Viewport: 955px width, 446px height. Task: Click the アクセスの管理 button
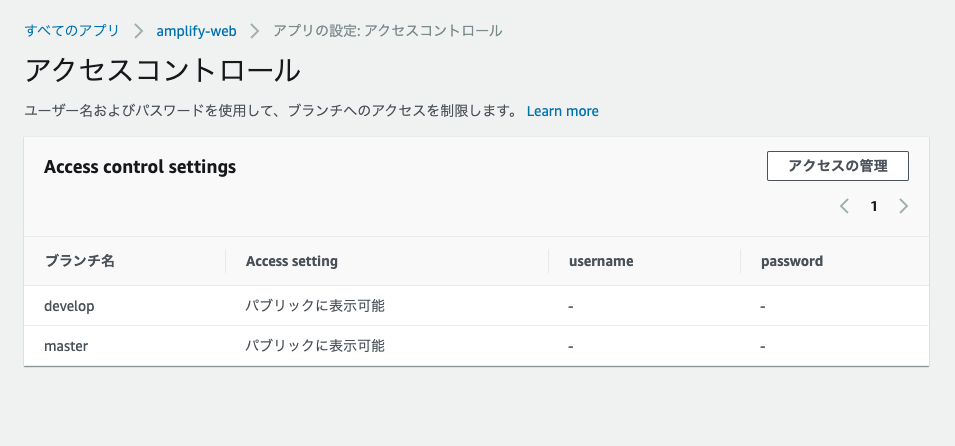coord(837,166)
